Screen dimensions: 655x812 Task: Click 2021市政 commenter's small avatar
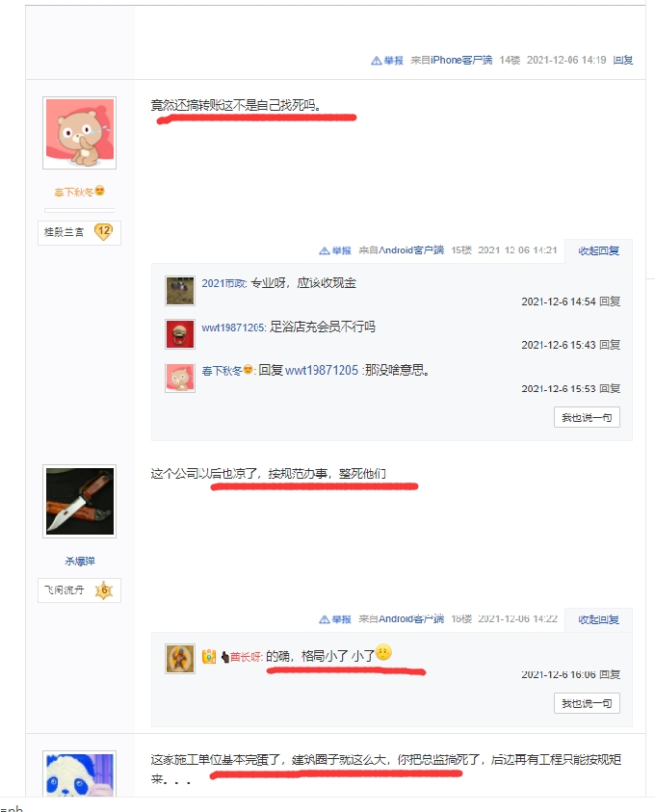click(x=180, y=291)
